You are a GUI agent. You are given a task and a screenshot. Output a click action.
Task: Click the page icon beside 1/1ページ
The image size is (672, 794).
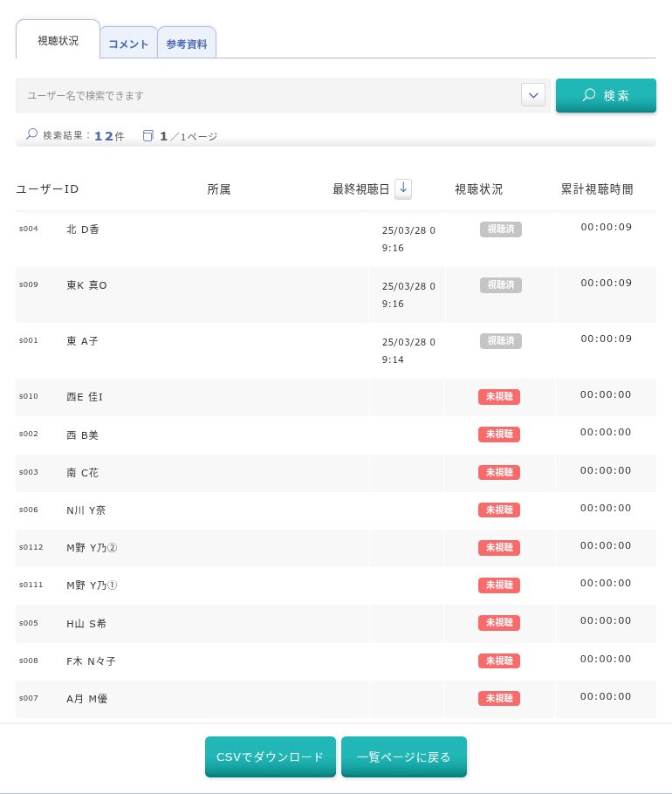pyautogui.click(x=147, y=136)
